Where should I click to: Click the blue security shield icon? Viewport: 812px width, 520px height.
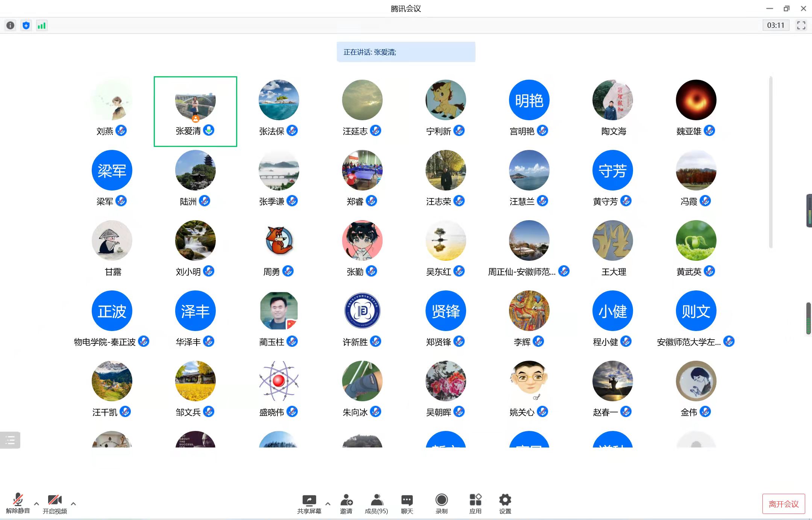pos(26,26)
